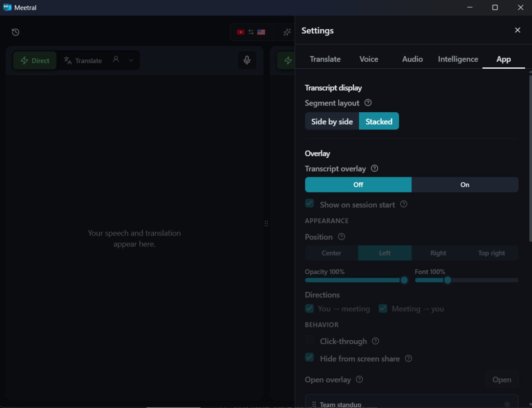Swap languages with the arrows icon
The height and width of the screenshot is (408, 532).
(251, 32)
